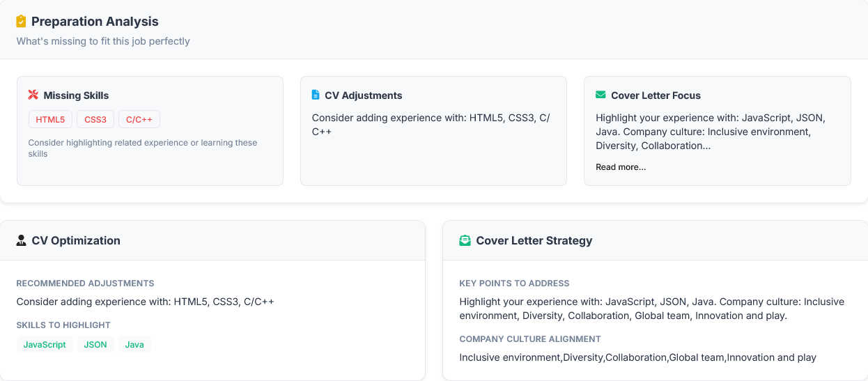Click the Cover Letter Strategy mailbox icon
Screen dimensions: 868x381
point(465,240)
